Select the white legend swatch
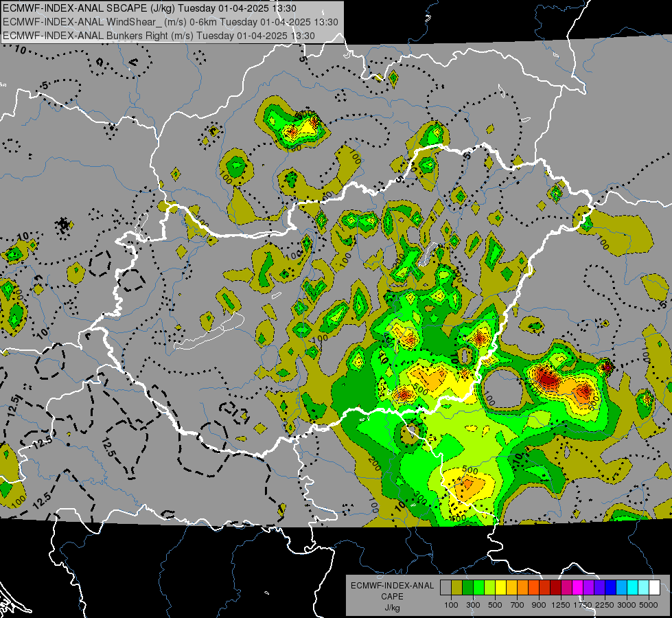Viewport: 672px width, 618px height. (x=654, y=588)
